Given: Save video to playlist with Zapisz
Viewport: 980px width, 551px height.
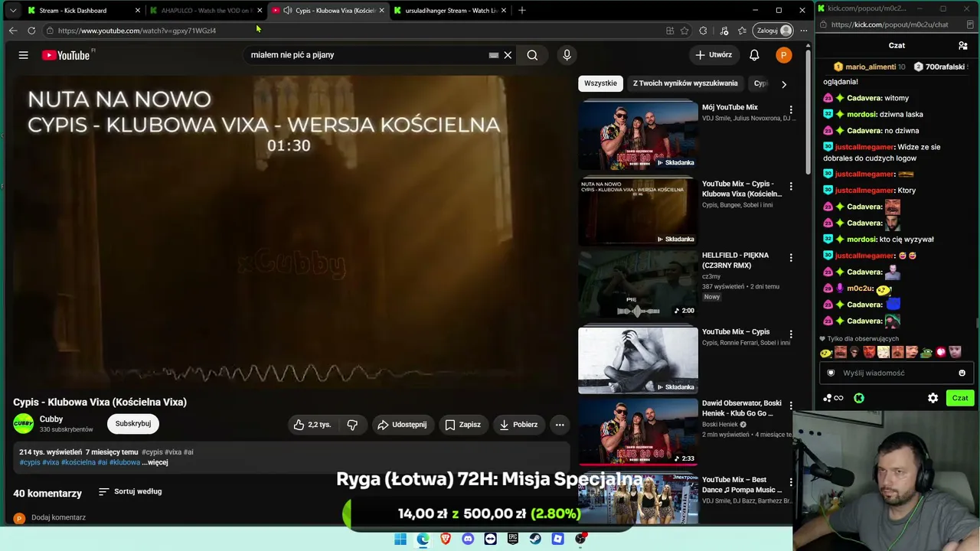Looking at the screenshot, I should point(463,425).
